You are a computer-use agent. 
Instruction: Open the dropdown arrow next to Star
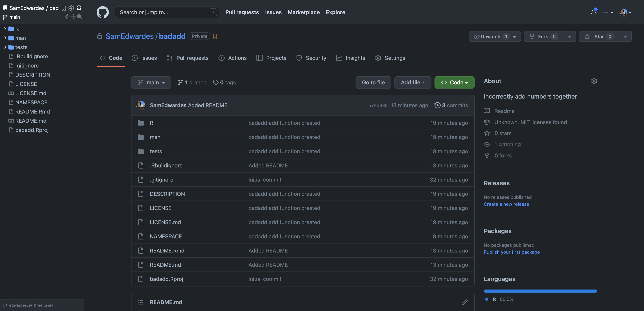coord(625,36)
